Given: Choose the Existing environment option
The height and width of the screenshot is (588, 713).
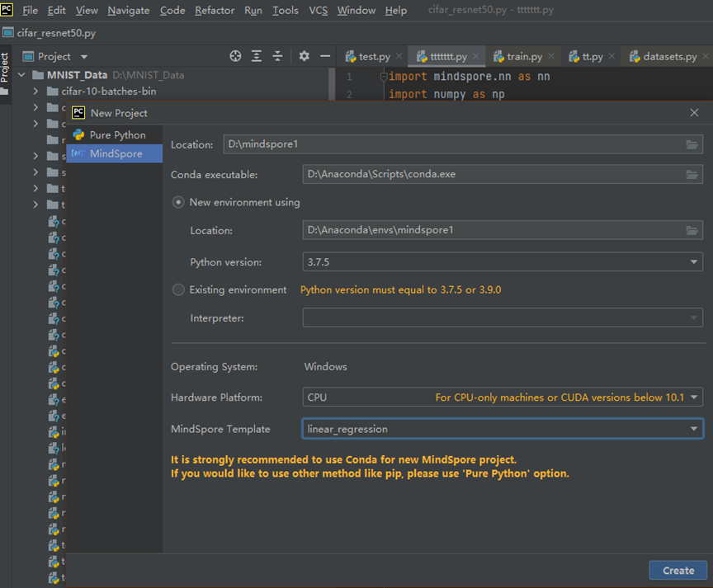Looking at the screenshot, I should pyautogui.click(x=177, y=289).
